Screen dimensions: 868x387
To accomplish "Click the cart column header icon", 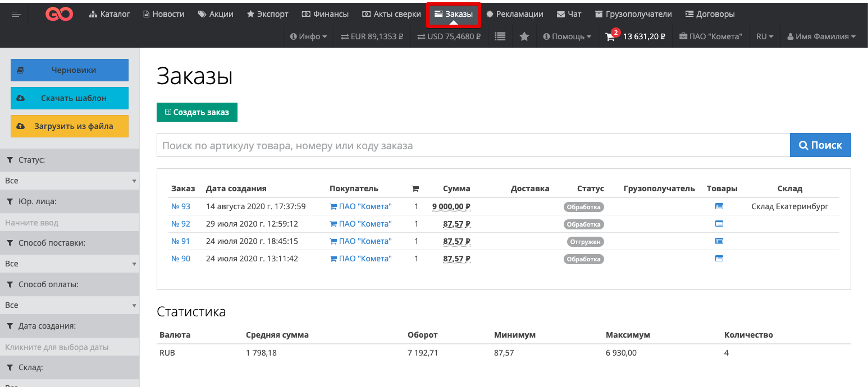I will (415, 188).
